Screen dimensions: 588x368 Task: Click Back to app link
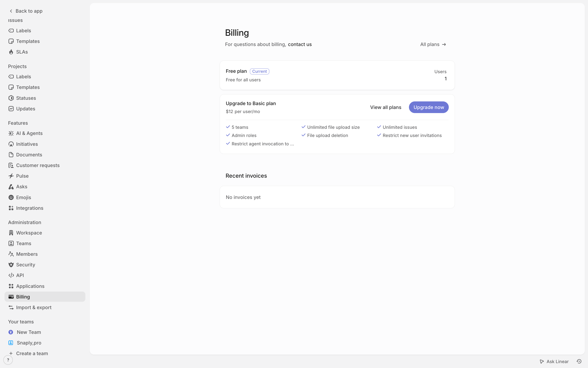point(26,11)
